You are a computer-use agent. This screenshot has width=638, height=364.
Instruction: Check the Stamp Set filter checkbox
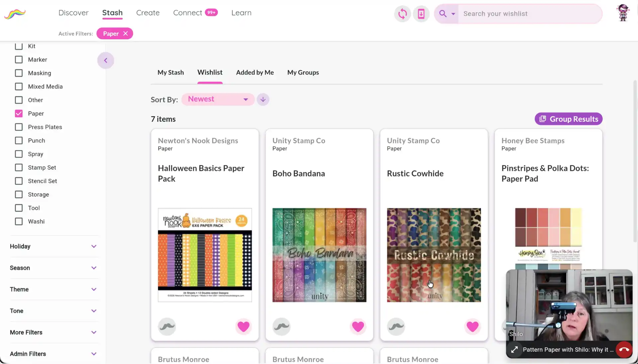click(19, 168)
